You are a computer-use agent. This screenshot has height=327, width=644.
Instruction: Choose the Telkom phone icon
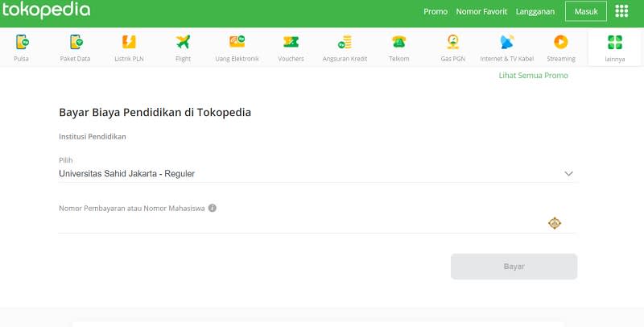[x=398, y=43]
